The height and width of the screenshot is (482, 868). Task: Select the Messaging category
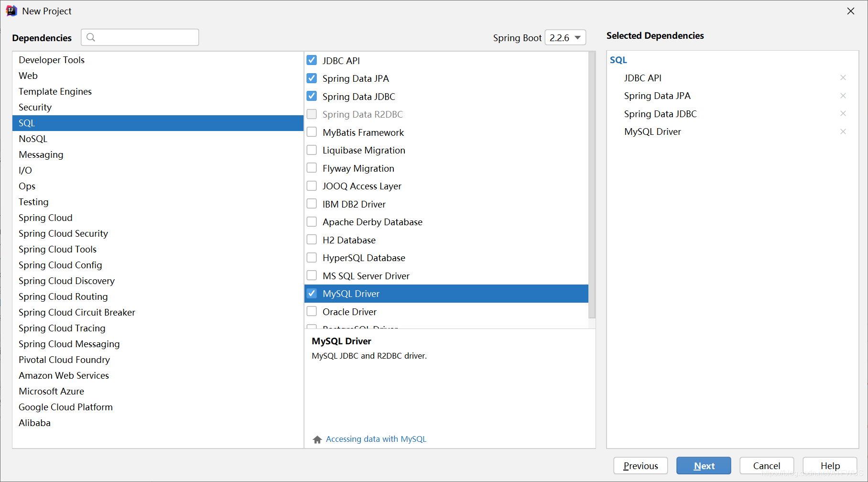(x=158, y=154)
